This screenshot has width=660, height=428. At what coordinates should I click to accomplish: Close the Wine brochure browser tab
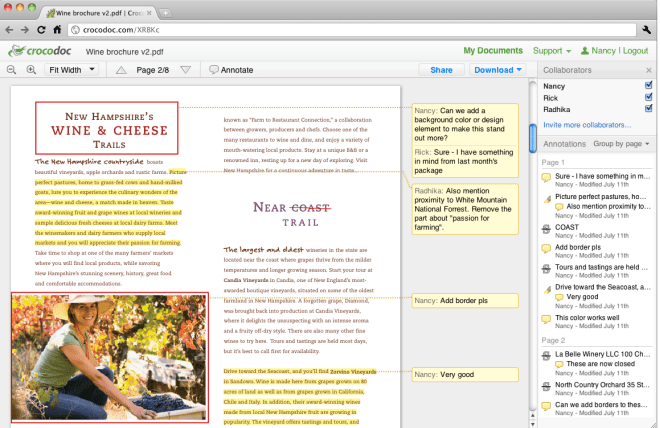click(x=149, y=13)
